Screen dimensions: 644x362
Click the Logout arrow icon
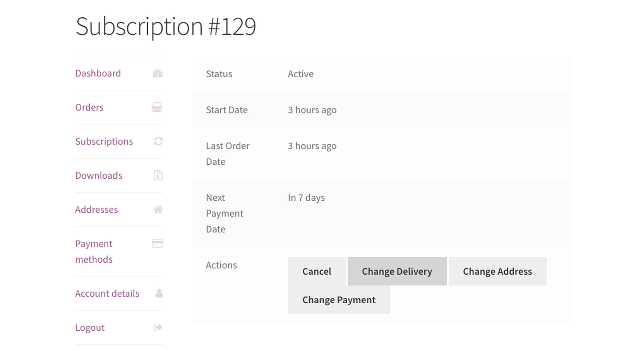[x=158, y=327]
